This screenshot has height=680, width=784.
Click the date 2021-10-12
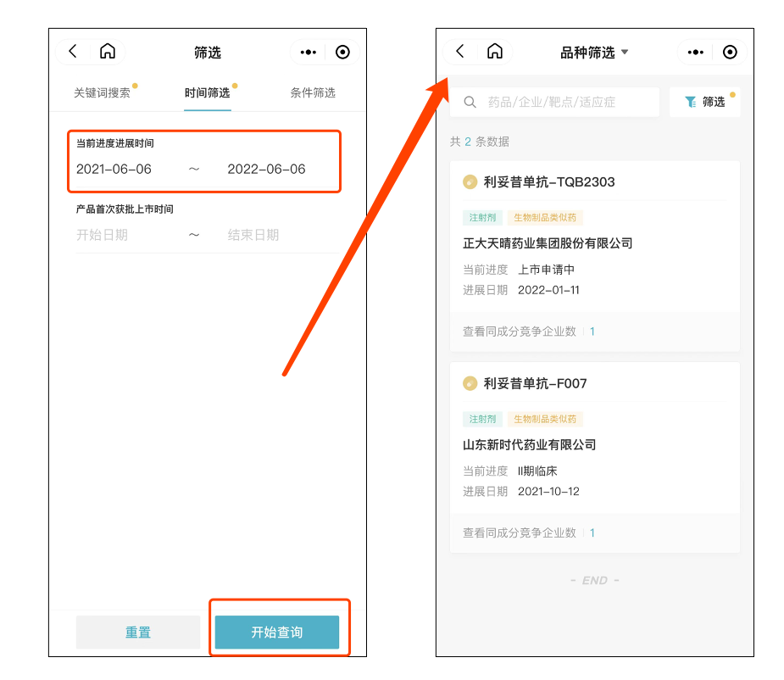[548, 492]
